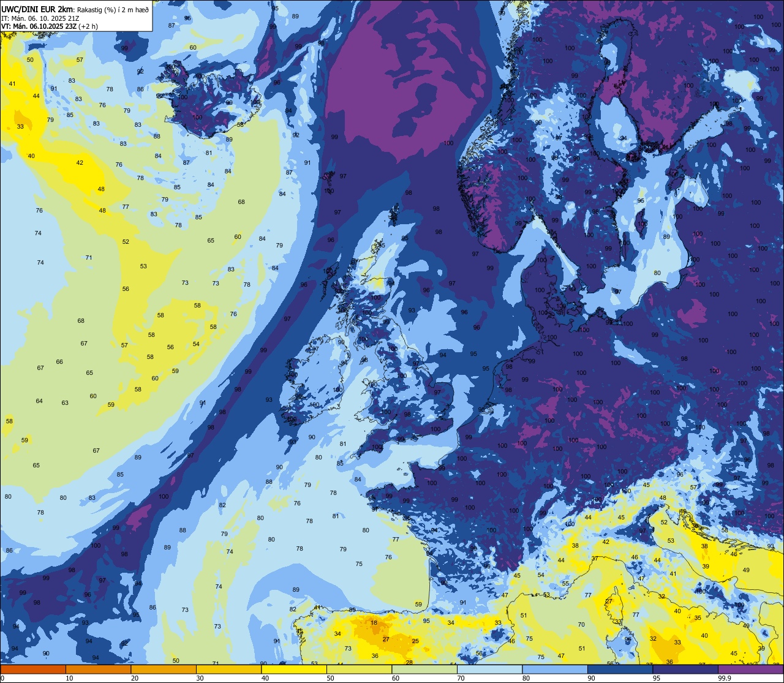Screen dimensions: 784x683
Task: Click the legend tick label "80" under the colorbar
Action: point(526,678)
